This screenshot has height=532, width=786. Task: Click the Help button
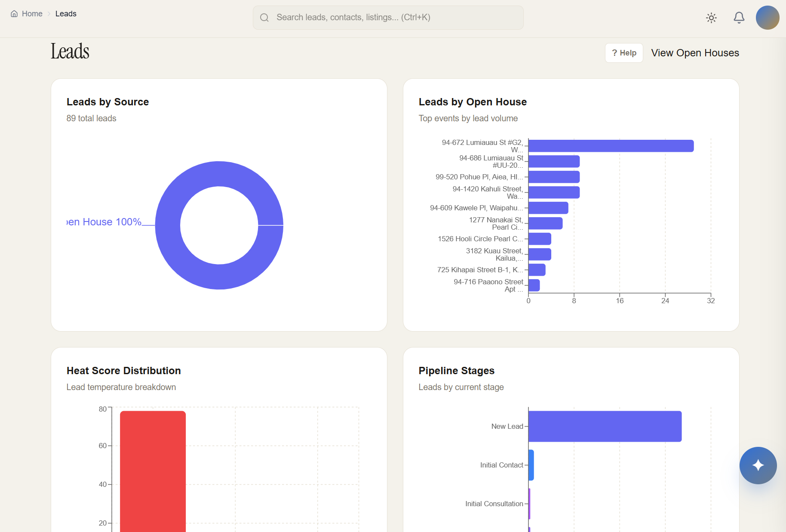624,53
